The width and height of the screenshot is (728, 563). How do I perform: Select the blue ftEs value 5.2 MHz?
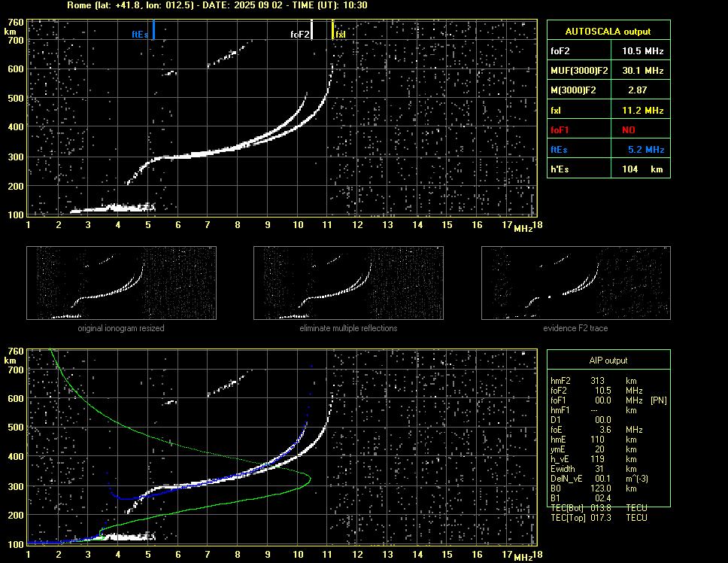(x=646, y=150)
